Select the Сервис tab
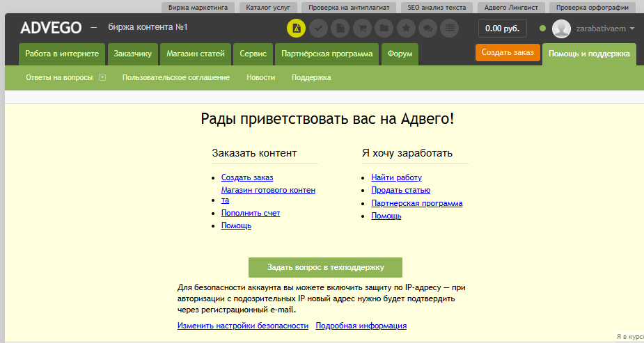The width and height of the screenshot is (644, 343). [253, 54]
